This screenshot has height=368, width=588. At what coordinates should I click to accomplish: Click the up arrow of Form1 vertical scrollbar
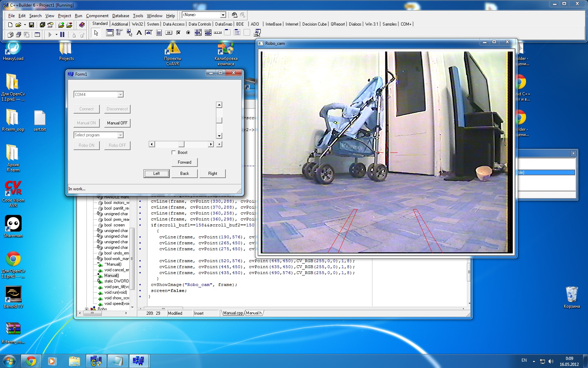tap(219, 105)
